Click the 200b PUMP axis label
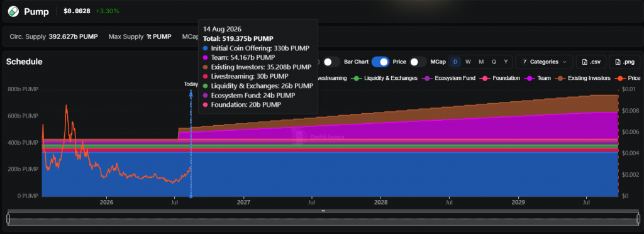 23,169
